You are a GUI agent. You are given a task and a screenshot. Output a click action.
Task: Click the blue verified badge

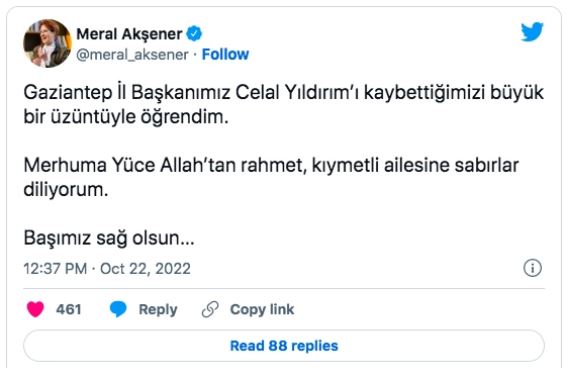[194, 34]
